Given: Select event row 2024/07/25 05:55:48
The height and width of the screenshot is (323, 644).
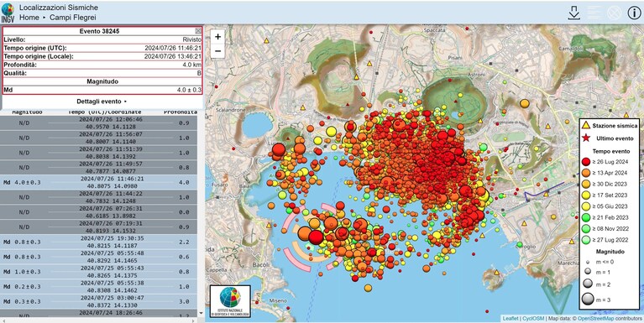Looking at the screenshot, I should (x=98, y=257).
